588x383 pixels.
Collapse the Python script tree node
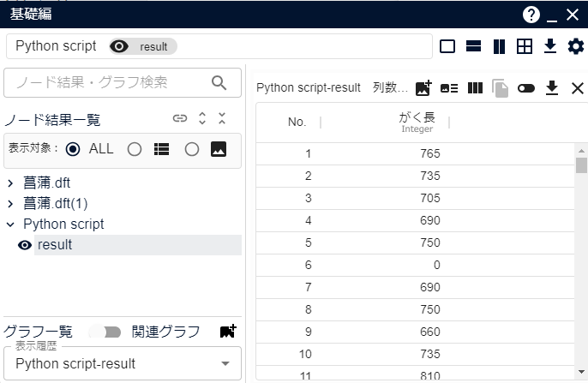pos(10,224)
